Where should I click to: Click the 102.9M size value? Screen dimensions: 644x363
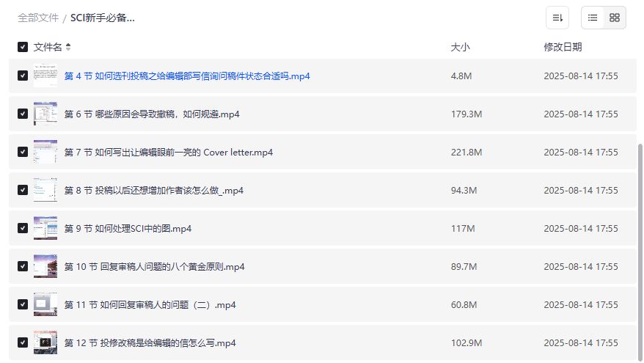click(x=466, y=343)
